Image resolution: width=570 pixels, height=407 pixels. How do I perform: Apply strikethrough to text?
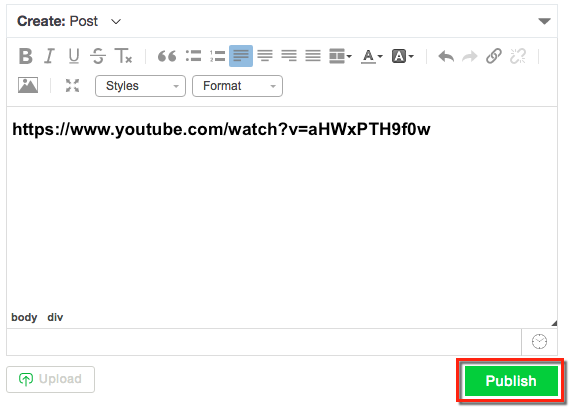[98, 56]
